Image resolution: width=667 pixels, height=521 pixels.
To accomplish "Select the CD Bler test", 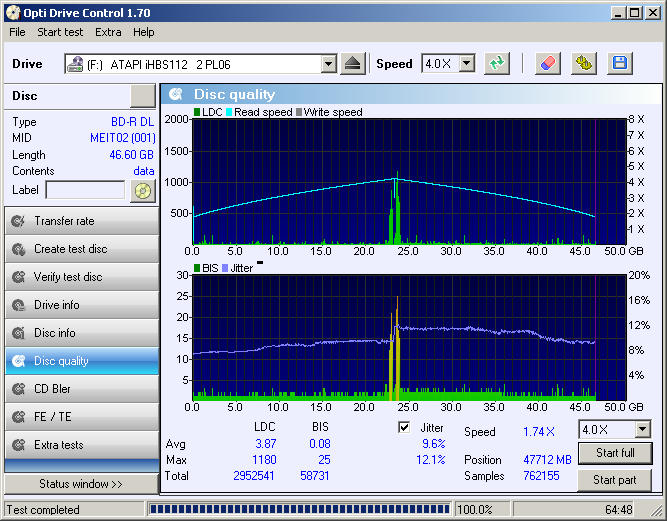I will pyautogui.click(x=82, y=389).
